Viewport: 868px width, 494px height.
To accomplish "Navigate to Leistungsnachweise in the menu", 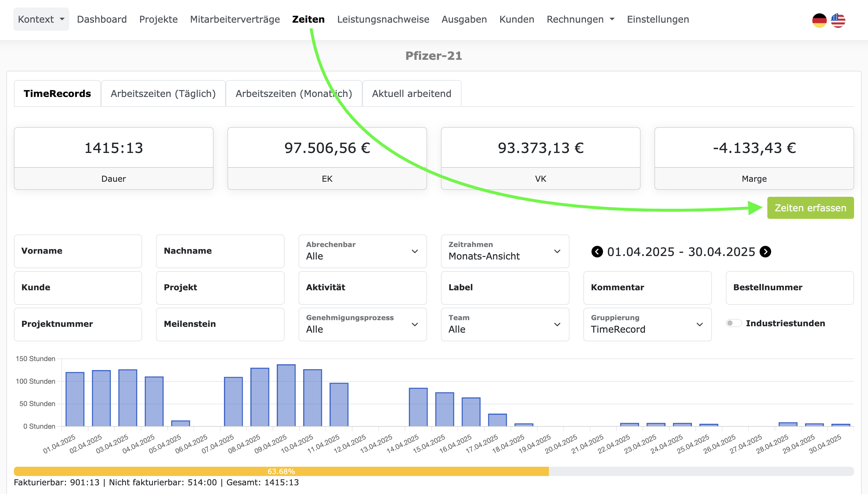I will [383, 19].
